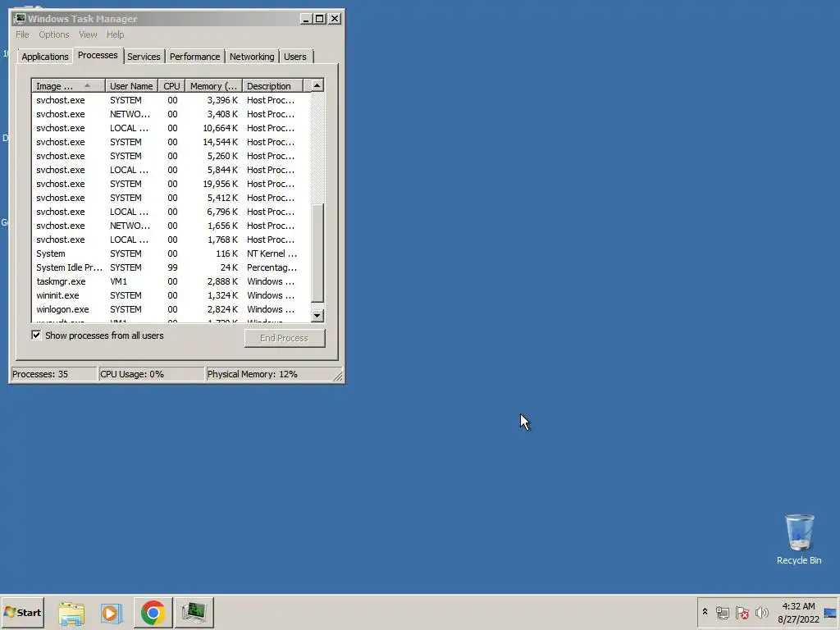Select the svchost.exe row using 5,412 K
This screenshot has height=630, width=840.
pyautogui.click(x=171, y=198)
